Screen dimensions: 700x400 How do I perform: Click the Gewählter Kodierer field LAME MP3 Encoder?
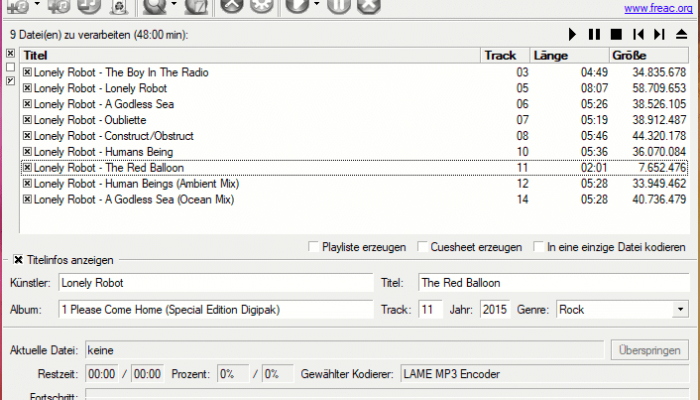pos(545,374)
